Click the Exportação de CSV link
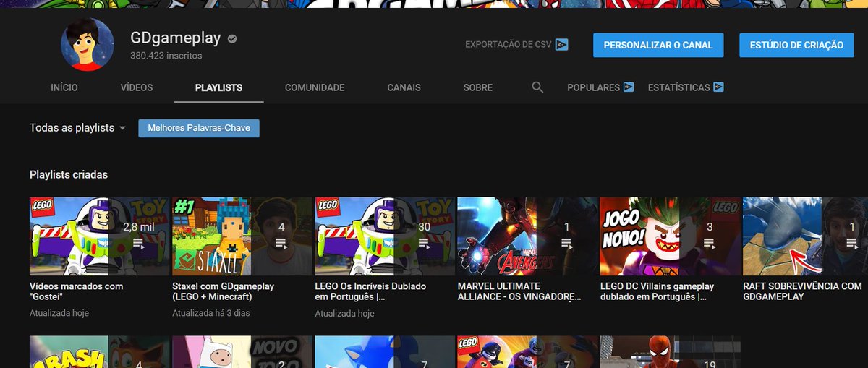Image resolution: width=868 pixels, height=368 pixels. click(510, 45)
